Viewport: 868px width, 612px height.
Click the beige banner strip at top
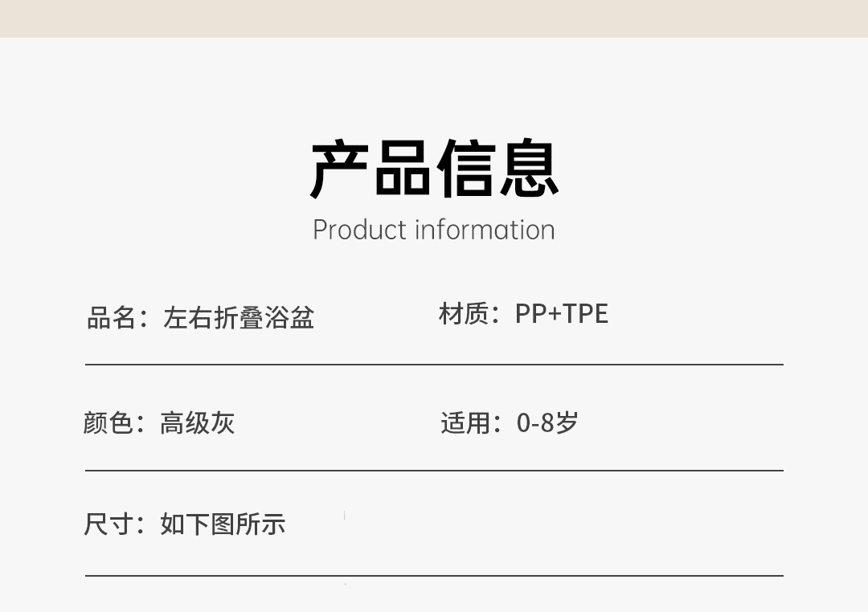click(434, 18)
